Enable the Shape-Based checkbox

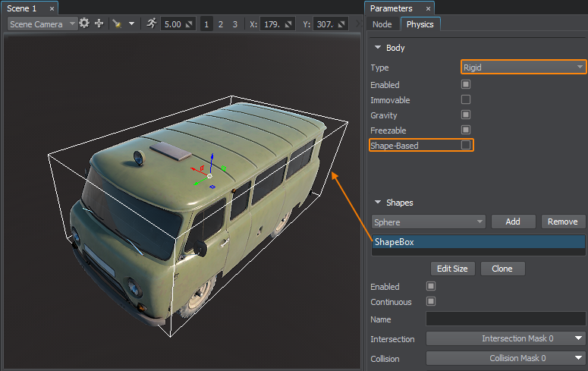(x=466, y=145)
